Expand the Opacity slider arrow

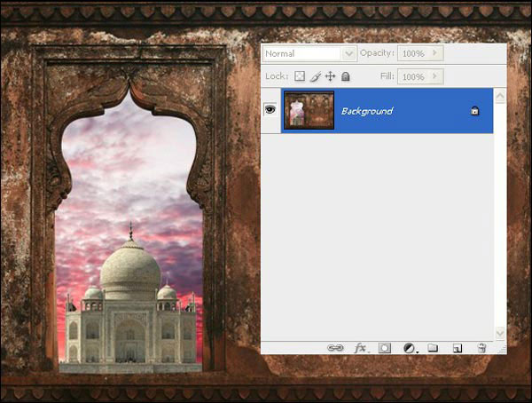[435, 53]
